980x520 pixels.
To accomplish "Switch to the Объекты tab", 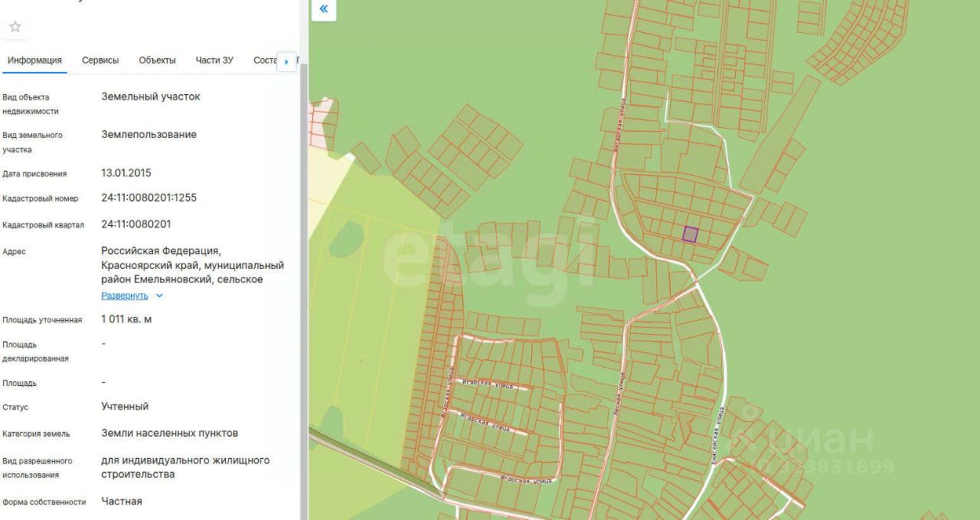I will click(x=157, y=61).
